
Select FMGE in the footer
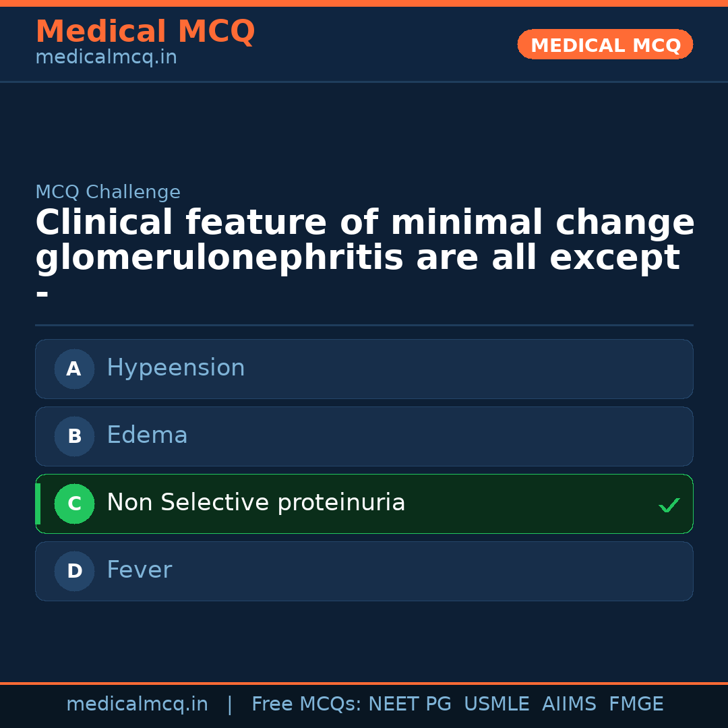click(636, 704)
